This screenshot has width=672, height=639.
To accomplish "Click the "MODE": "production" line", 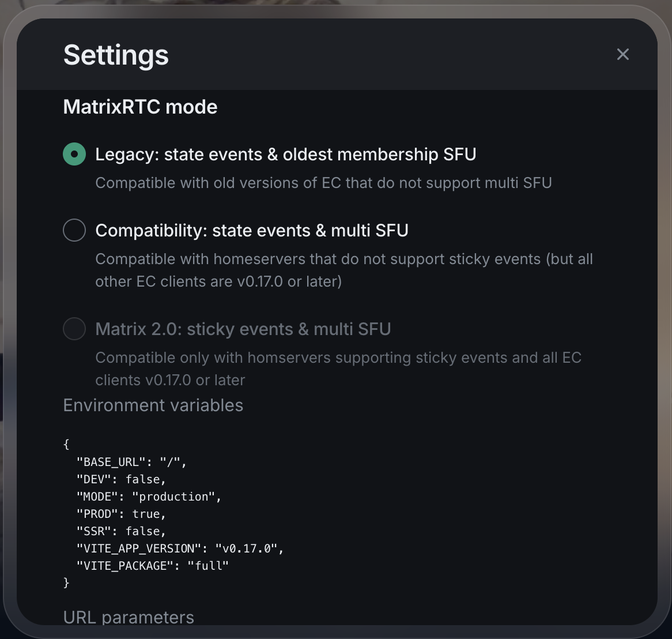I will pyautogui.click(x=149, y=497).
